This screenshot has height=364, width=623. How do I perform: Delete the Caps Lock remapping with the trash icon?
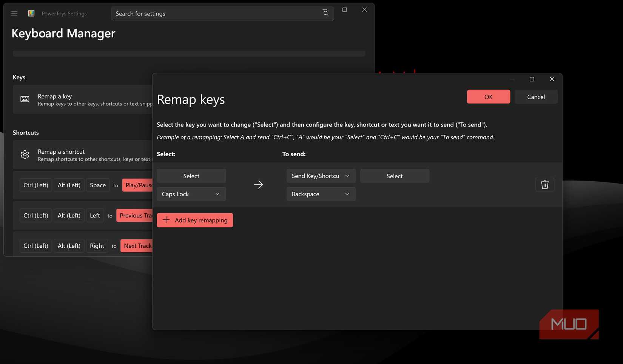[x=544, y=185]
